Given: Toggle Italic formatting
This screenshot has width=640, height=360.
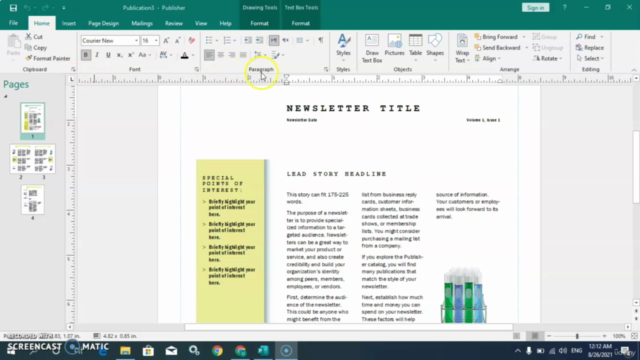Looking at the screenshot, I should [97, 55].
